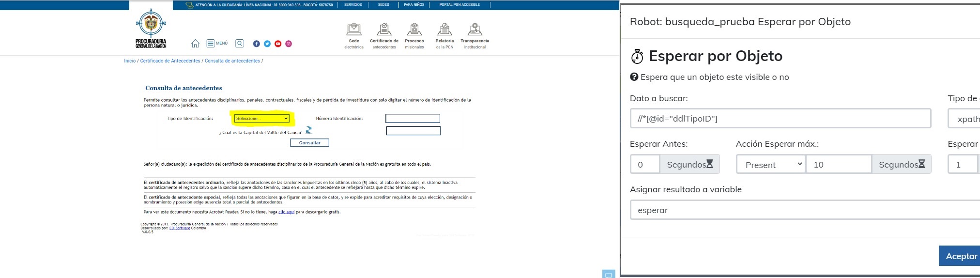The height and width of the screenshot is (278, 980).
Task: Refresh the captcha question with arrows icon
Action: pyautogui.click(x=309, y=130)
